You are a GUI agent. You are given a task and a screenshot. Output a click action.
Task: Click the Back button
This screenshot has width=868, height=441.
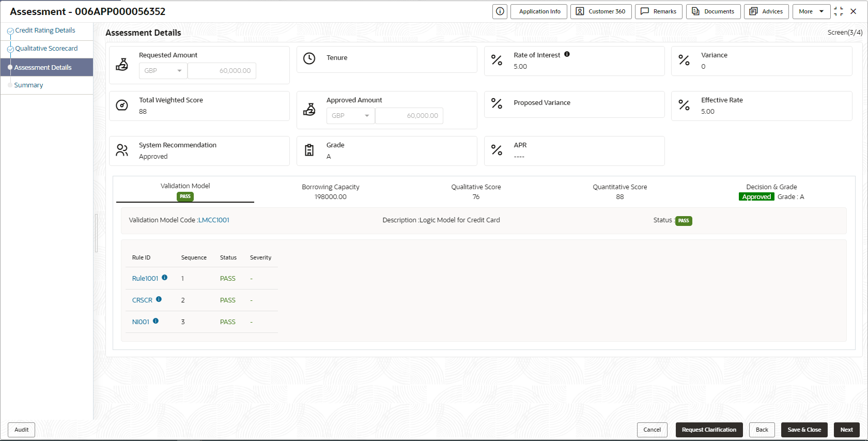[762, 430]
